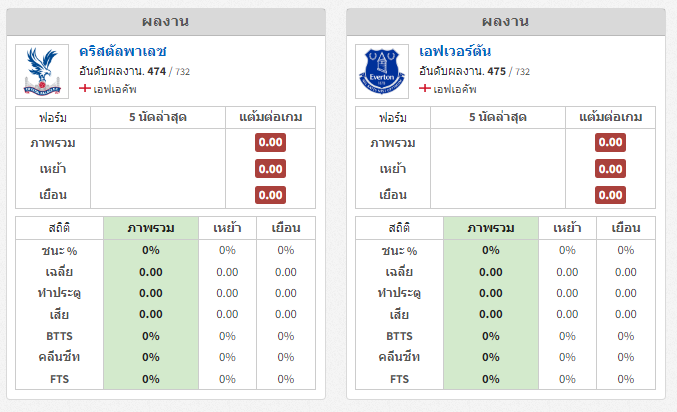Click England flag icon under คริสตัลพาเลซ
Image resolution: width=677 pixels, height=412 pixels.
(85, 89)
